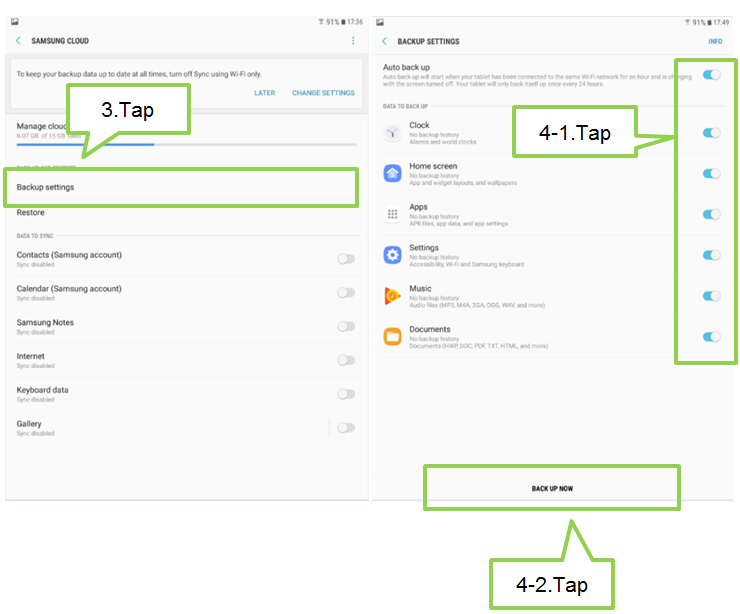The image size is (740, 614).
Task: Enable Keyboard data sync
Action: click(x=346, y=394)
